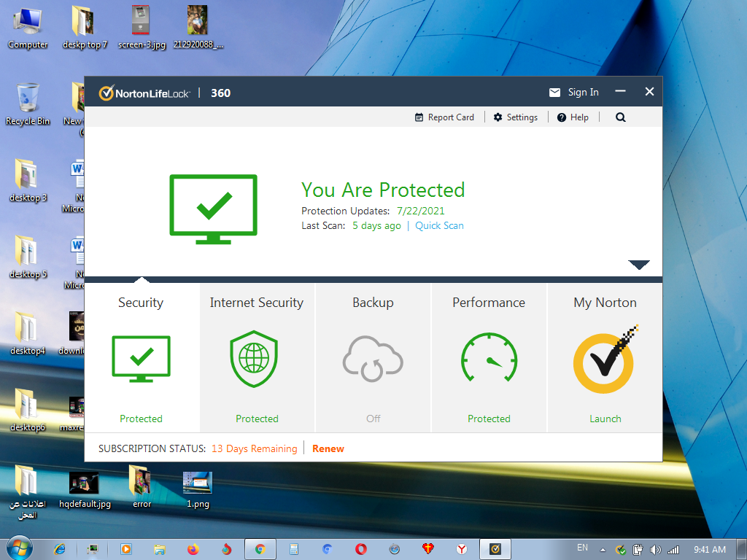Click Norton taskbar button

point(495,550)
